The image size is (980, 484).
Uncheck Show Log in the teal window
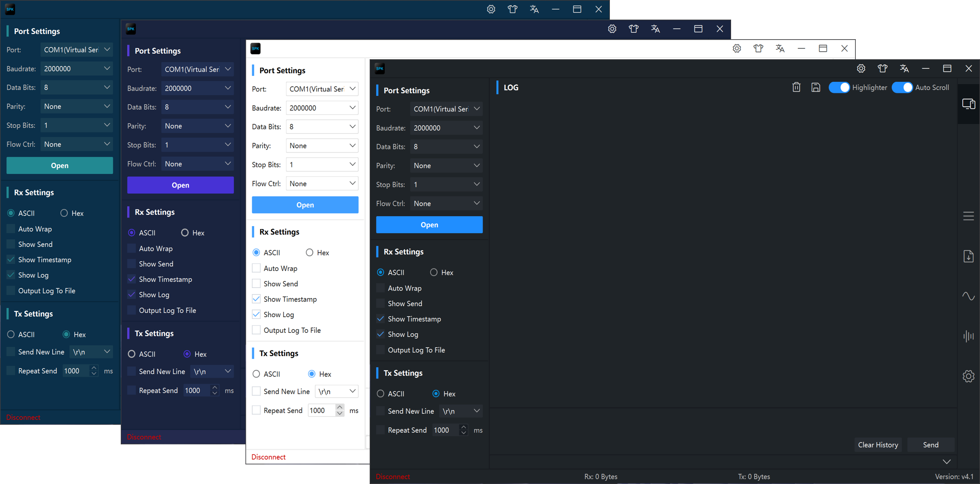[11, 275]
